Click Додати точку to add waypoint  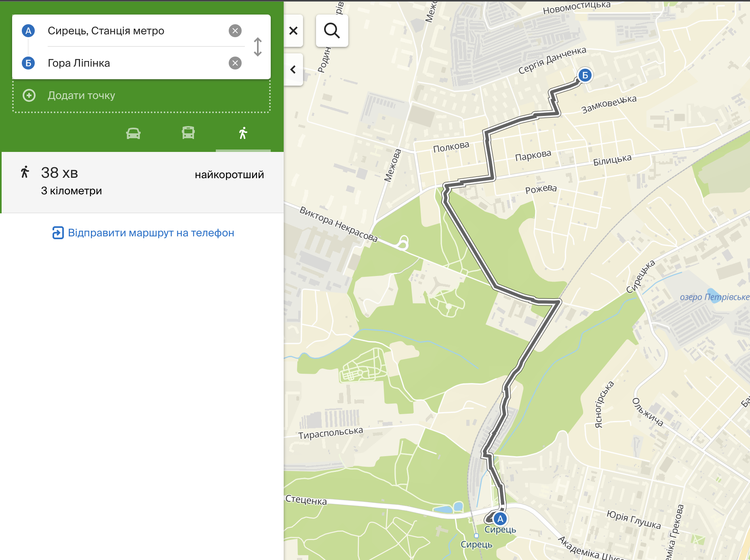coord(81,95)
